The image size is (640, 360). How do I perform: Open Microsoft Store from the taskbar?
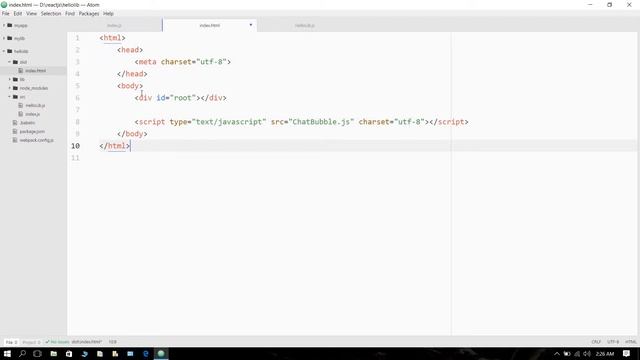pos(69,353)
